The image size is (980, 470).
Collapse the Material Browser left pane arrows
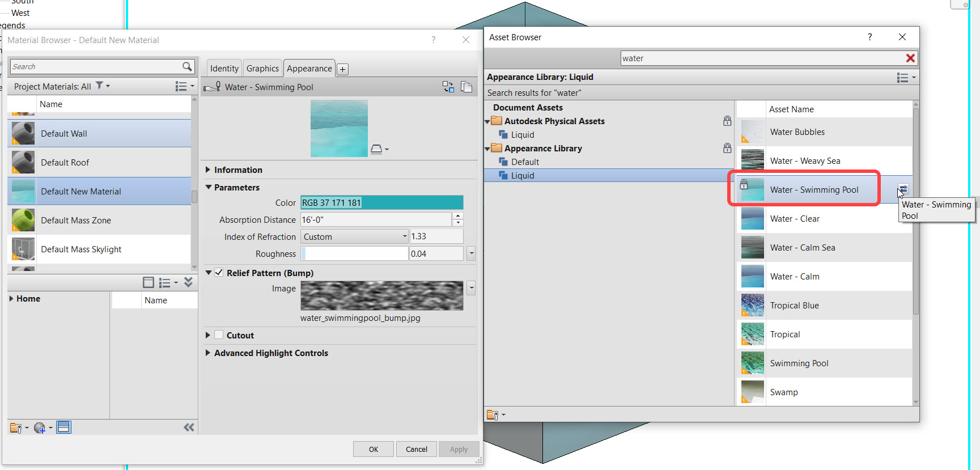(189, 427)
